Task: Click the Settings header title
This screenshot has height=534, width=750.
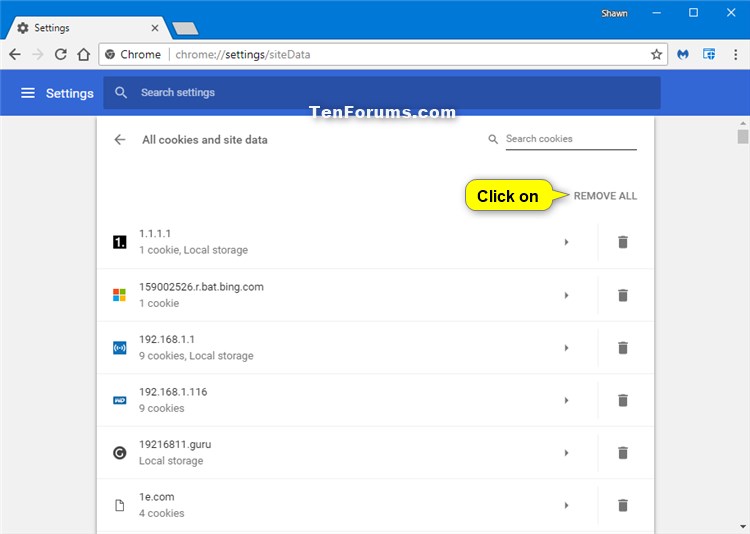Action: (x=69, y=93)
